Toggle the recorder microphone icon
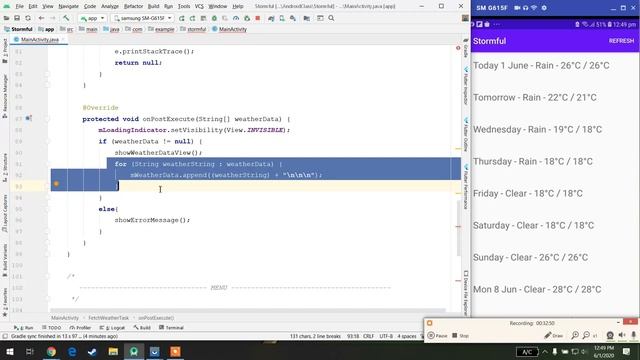This screenshot has width=640, height=360. click(633, 335)
